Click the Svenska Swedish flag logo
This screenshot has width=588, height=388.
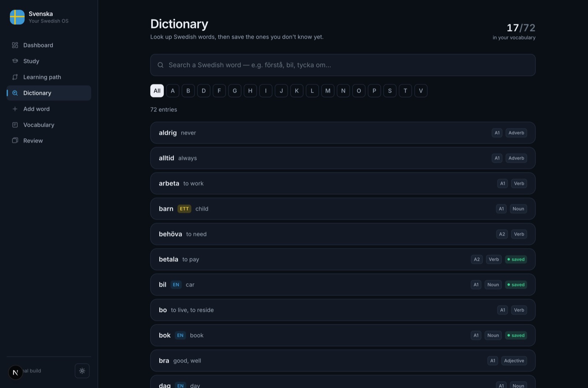[17, 17]
